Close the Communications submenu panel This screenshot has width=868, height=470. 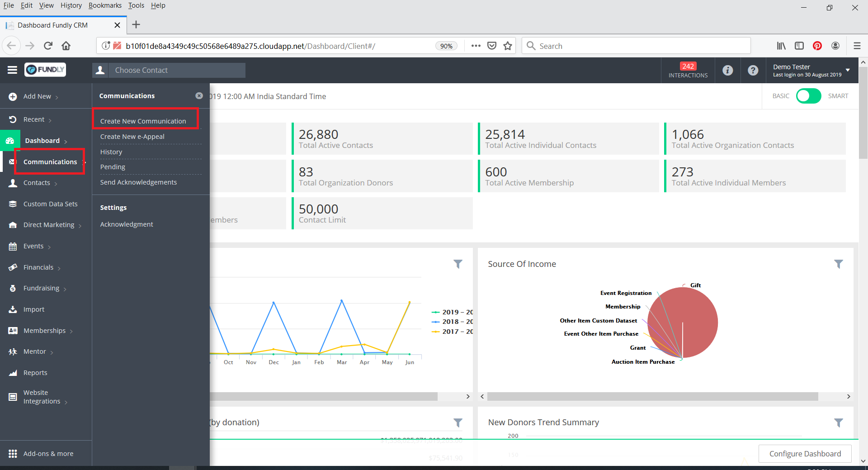pos(199,96)
